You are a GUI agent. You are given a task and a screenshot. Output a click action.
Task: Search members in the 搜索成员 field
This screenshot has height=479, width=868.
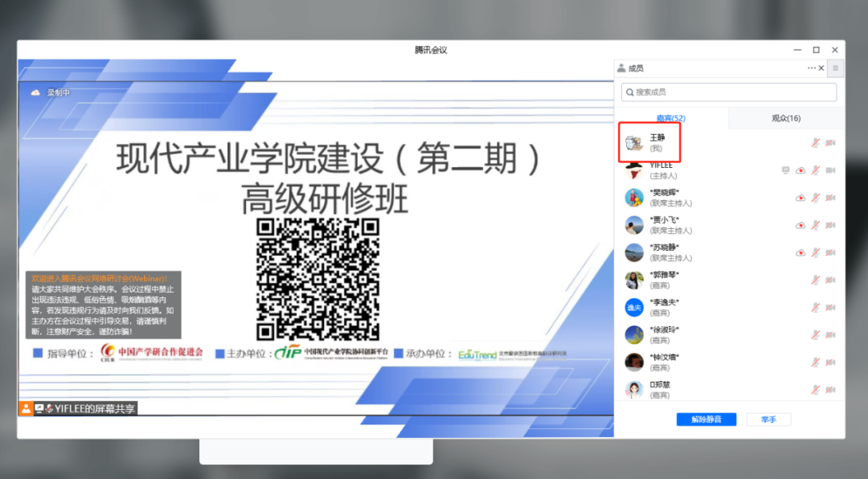point(728,92)
